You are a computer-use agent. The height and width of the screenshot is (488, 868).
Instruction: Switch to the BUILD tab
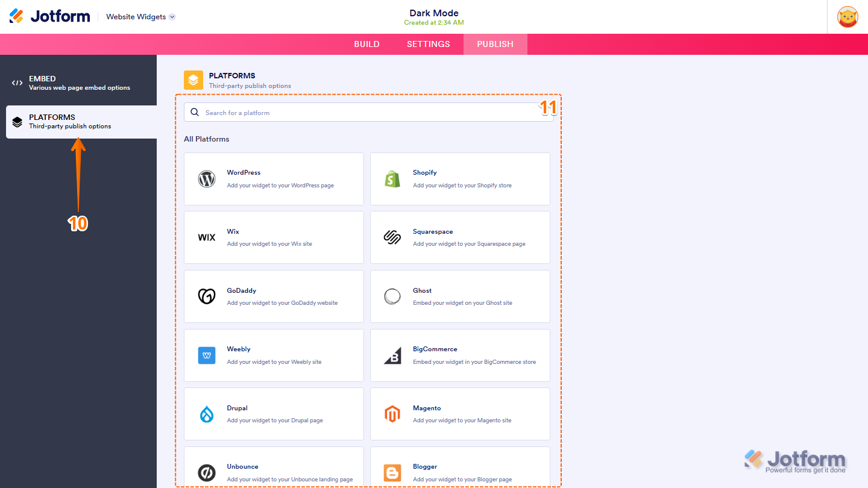point(366,44)
